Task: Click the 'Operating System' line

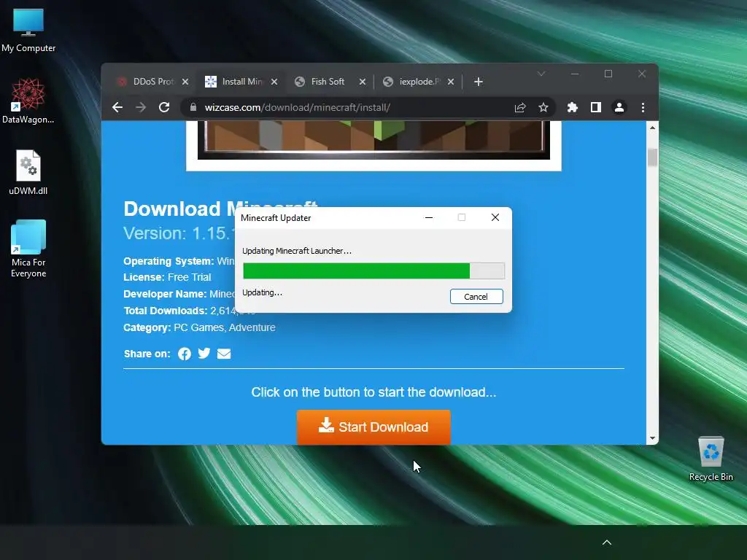Action: coord(179,262)
